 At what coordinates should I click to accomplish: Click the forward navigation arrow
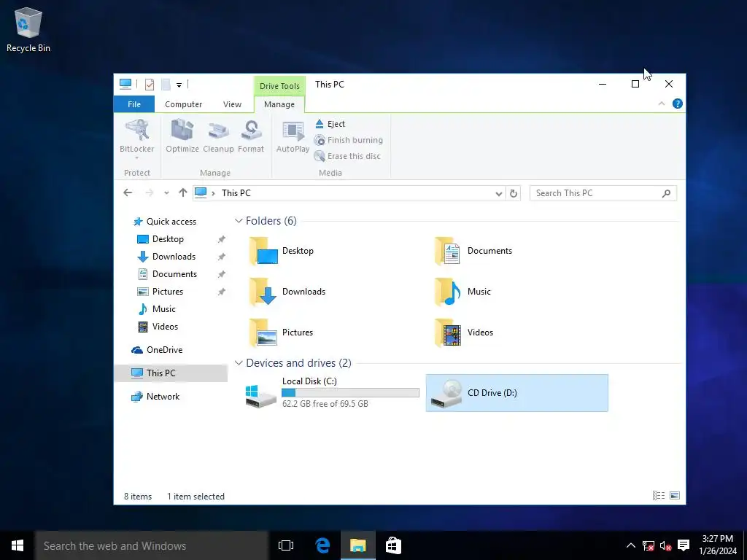[149, 192]
